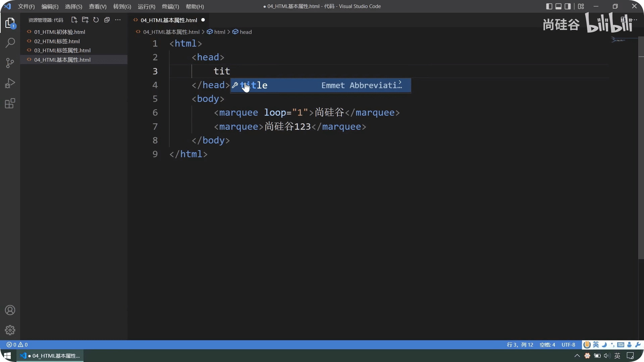Image resolution: width=644 pixels, height=362 pixels.
Task: Open the Source Control view
Action: coord(10,63)
